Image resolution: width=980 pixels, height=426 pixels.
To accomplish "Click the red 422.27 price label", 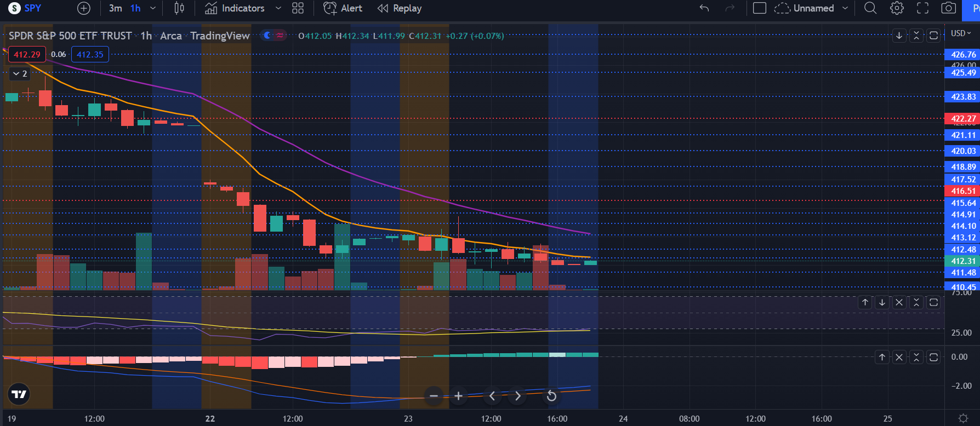I will 962,118.
